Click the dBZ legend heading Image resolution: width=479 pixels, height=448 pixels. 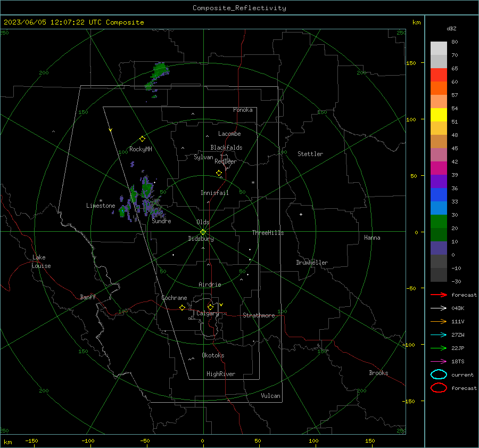click(451, 28)
